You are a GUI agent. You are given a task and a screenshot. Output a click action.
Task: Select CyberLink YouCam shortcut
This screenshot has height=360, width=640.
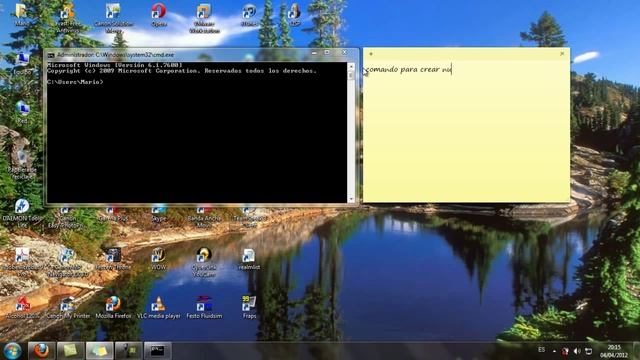pyautogui.click(x=204, y=262)
